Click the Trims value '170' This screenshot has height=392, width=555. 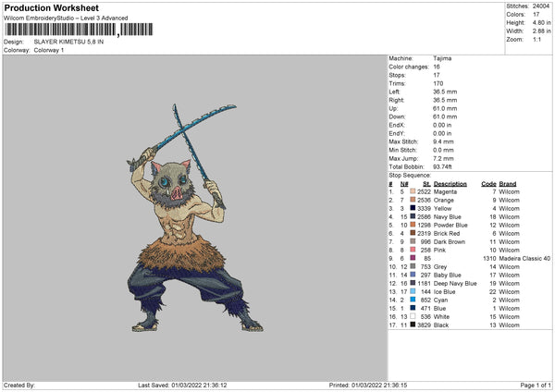(438, 83)
